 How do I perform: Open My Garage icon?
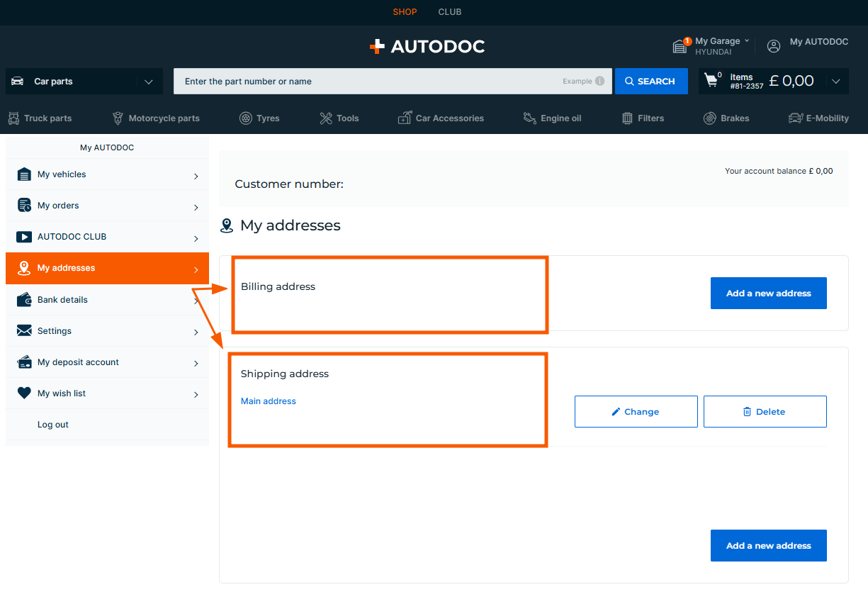tap(680, 46)
